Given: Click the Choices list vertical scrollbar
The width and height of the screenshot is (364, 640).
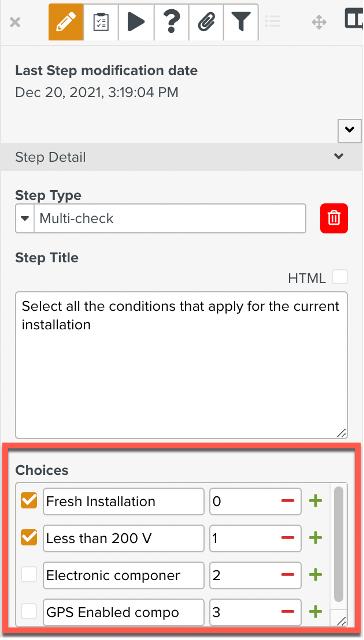Looking at the screenshot, I should [338, 544].
